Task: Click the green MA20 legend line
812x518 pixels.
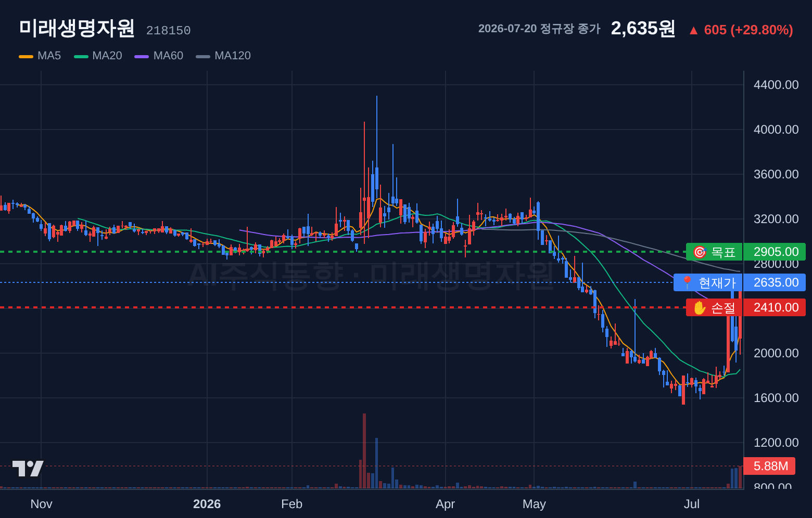Action: point(81,56)
